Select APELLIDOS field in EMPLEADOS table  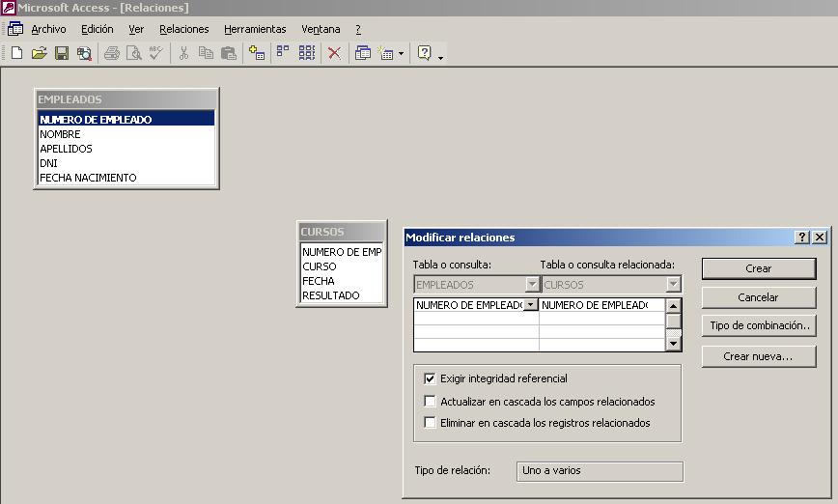(x=126, y=149)
